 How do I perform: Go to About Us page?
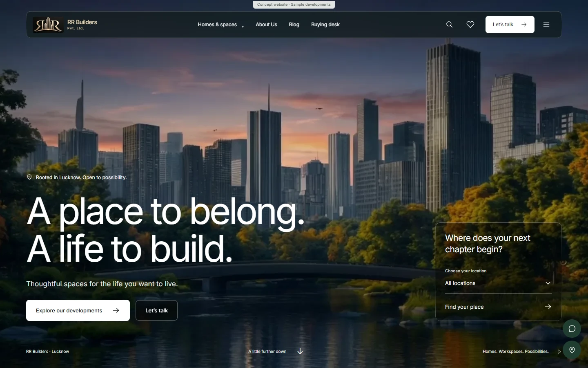(266, 25)
